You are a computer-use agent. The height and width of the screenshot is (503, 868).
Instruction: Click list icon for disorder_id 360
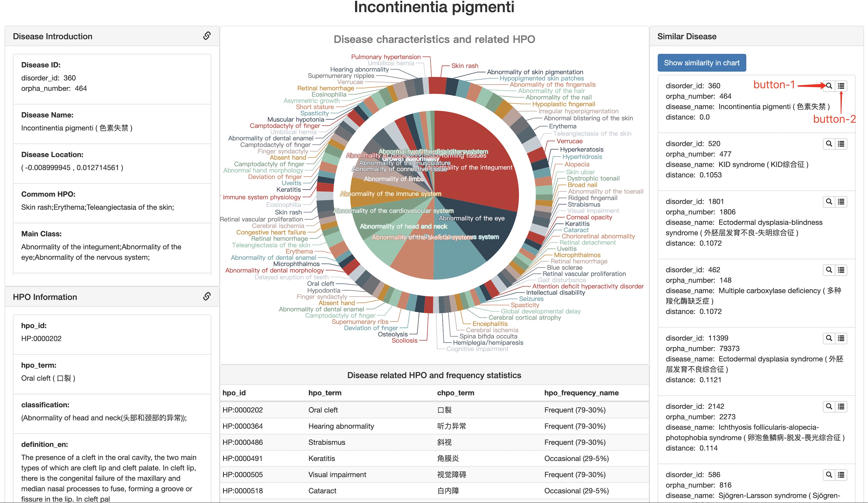(x=841, y=86)
